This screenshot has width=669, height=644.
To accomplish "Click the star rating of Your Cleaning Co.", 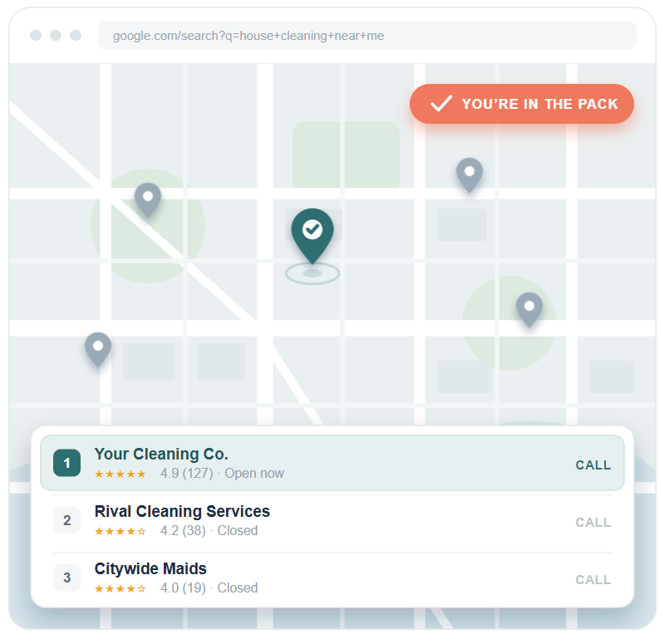I will pyautogui.click(x=121, y=474).
